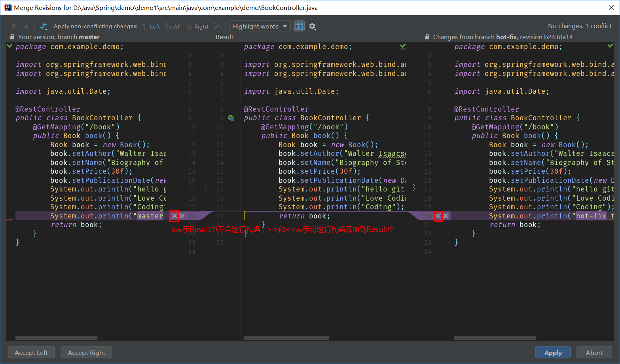Open the Highlight words dropdown
The image size is (620, 364).
(260, 26)
